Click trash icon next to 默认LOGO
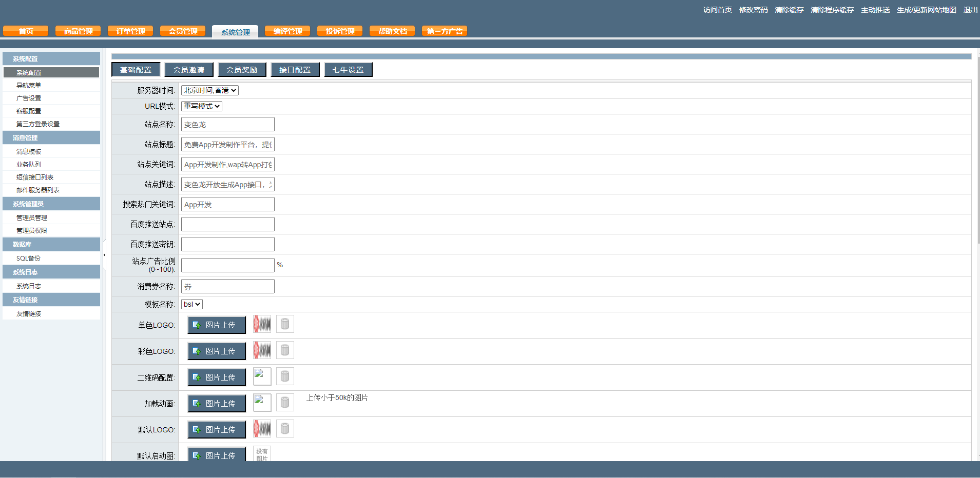Image resolution: width=980 pixels, height=478 pixels. [x=285, y=429]
